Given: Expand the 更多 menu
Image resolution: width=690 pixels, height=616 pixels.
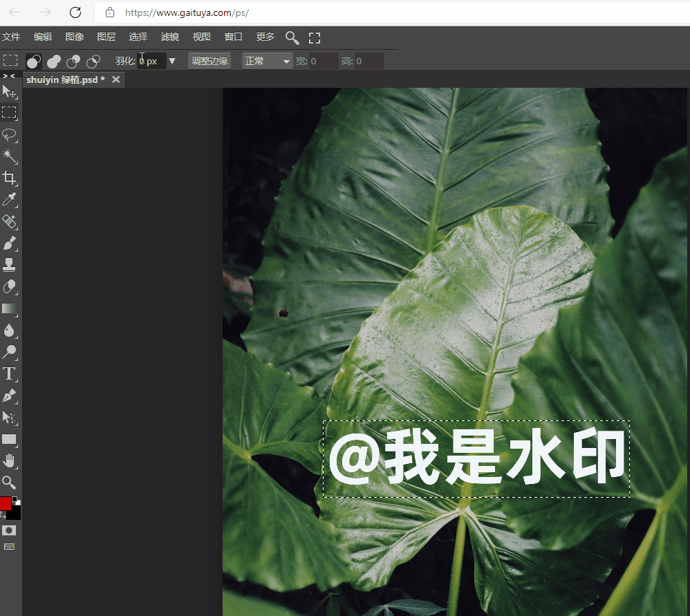Looking at the screenshot, I should (265, 37).
